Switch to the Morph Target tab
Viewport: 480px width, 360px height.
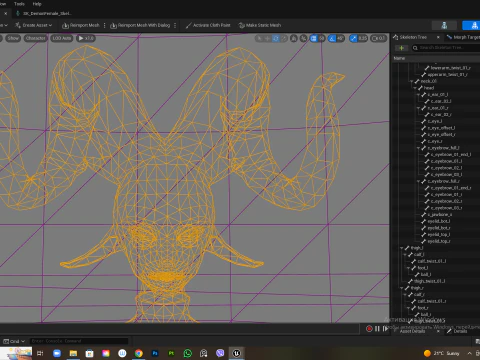(463, 37)
